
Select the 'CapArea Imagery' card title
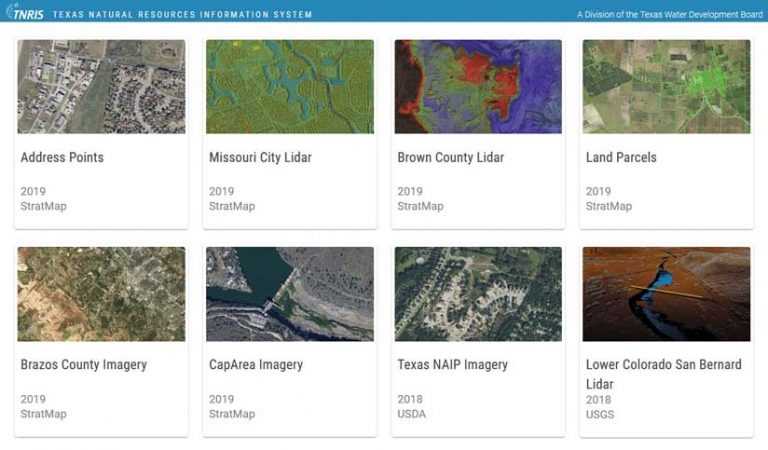[x=256, y=365]
